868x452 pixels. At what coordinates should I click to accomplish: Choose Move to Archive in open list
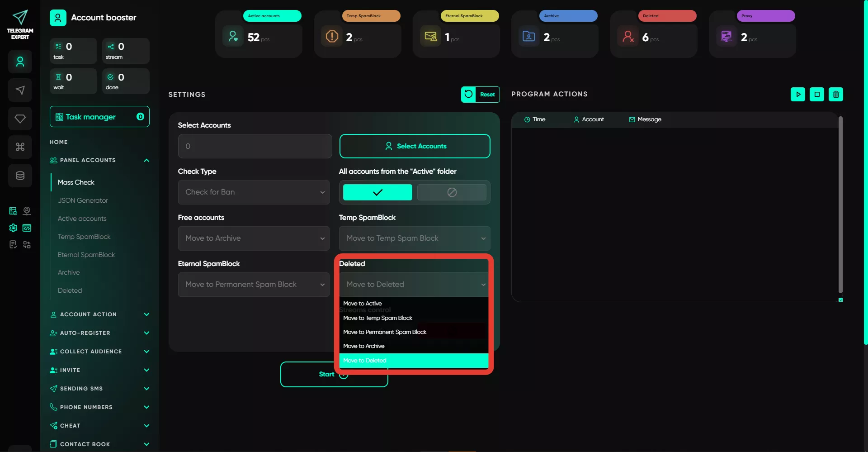click(x=414, y=346)
